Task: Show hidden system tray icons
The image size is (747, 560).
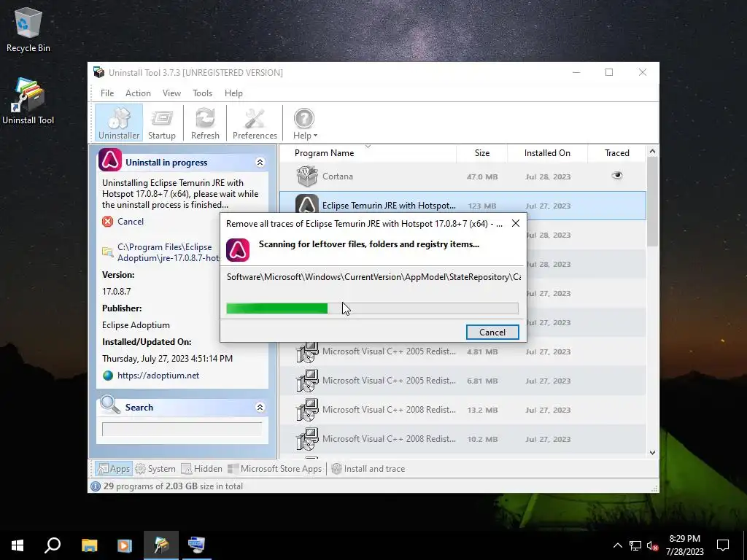Action: click(617, 545)
